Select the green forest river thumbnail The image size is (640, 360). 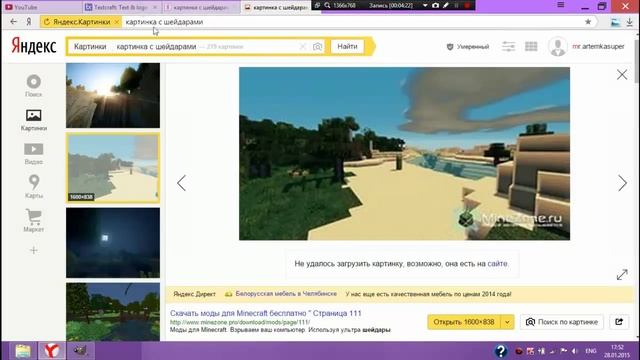[113, 312]
